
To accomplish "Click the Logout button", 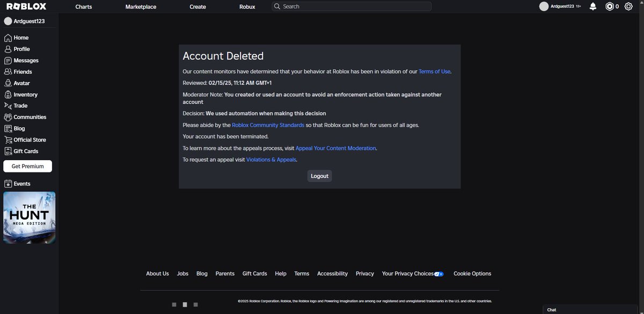I will [x=319, y=176].
